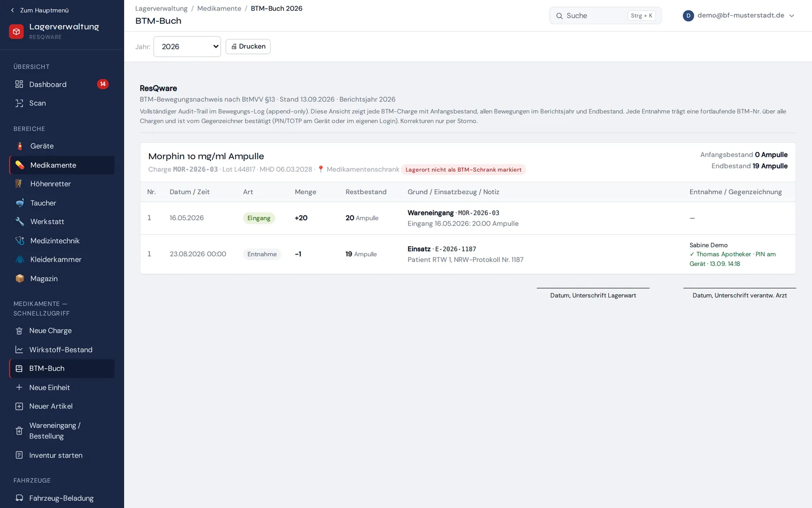
Task: Click the Medikamente pill icon
Action: point(20,165)
